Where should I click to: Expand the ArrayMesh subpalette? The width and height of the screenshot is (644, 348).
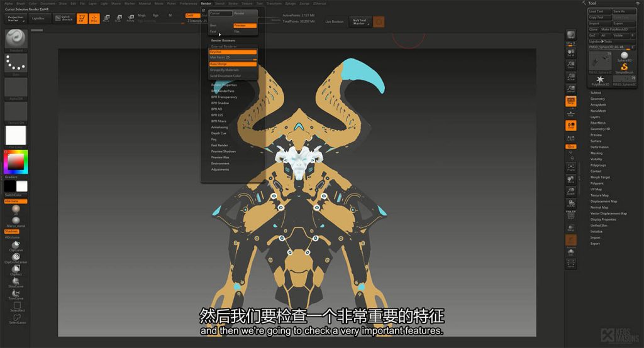pyautogui.click(x=599, y=105)
